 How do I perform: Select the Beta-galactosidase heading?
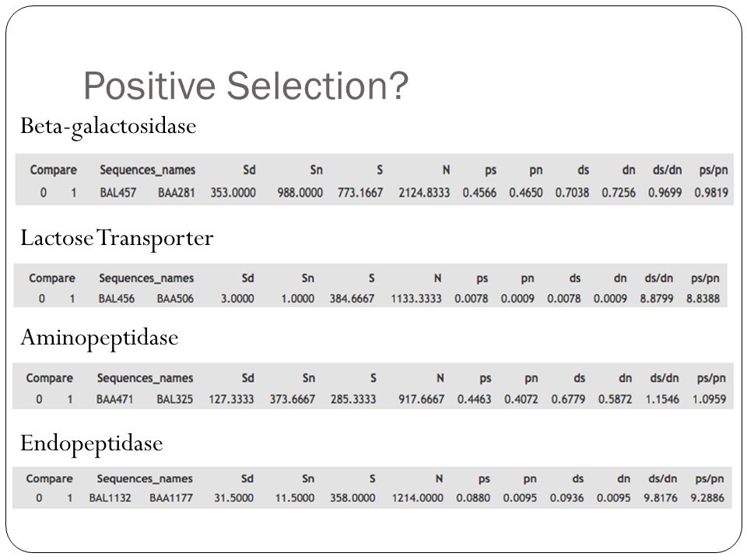[x=108, y=127]
